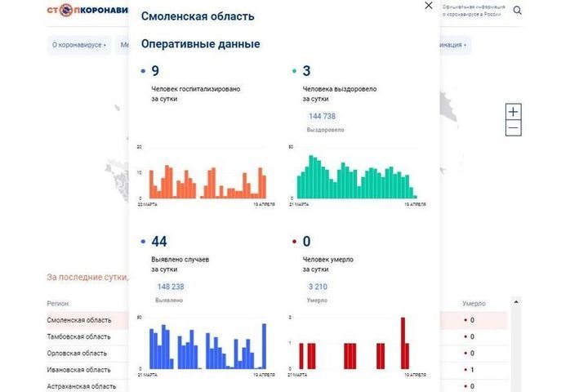The height and width of the screenshot is (392, 588).
Task: Click the green recovered bar chart
Action: coord(356,176)
